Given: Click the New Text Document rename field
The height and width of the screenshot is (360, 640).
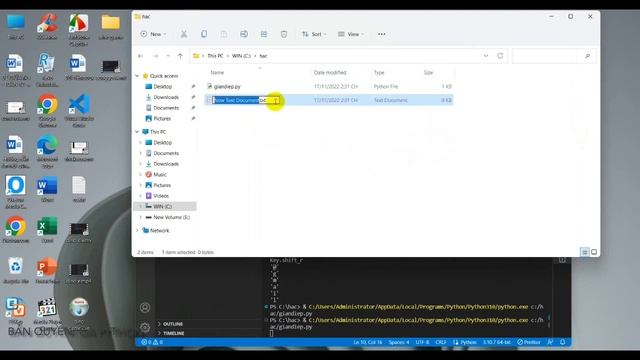Looking at the screenshot, I should click(x=246, y=100).
